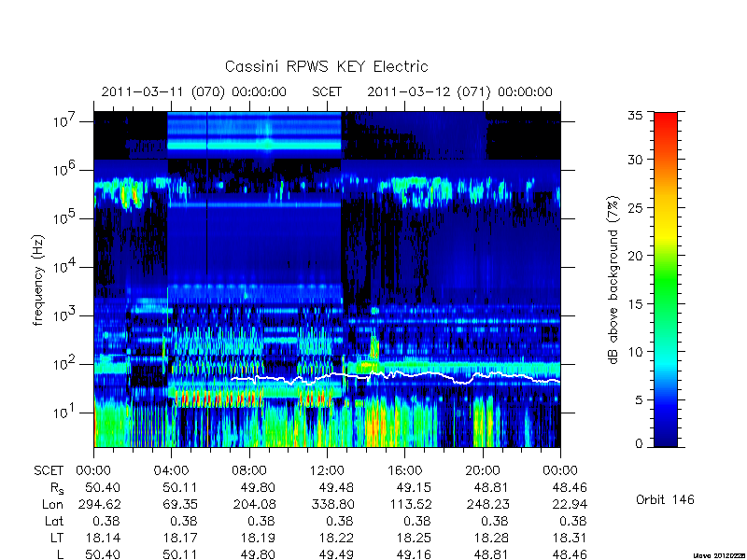Click the colorbar tick label "25"
Viewport: 747px width, 560px height.
636,207
